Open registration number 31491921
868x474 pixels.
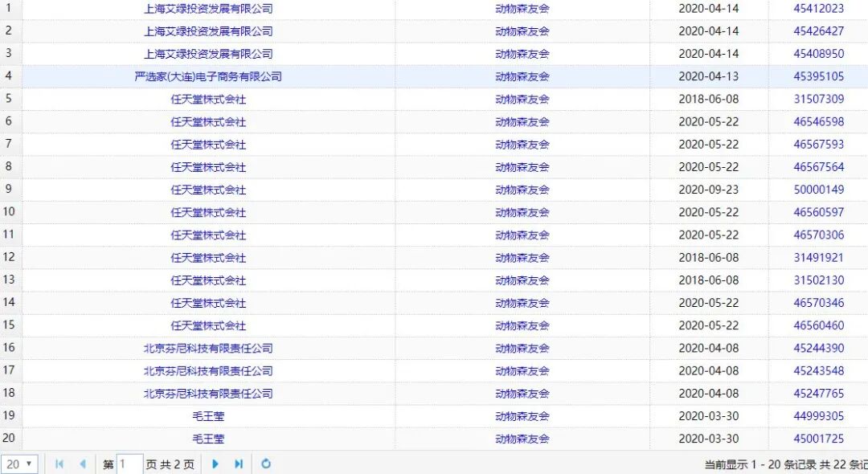click(x=819, y=258)
